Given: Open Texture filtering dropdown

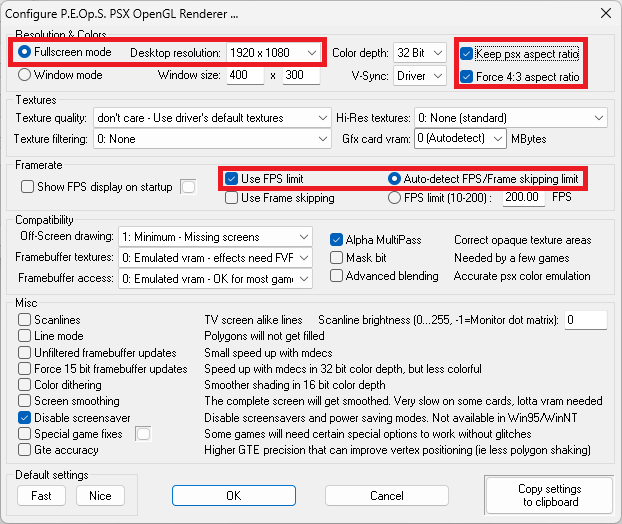Looking at the screenshot, I should (x=212, y=139).
